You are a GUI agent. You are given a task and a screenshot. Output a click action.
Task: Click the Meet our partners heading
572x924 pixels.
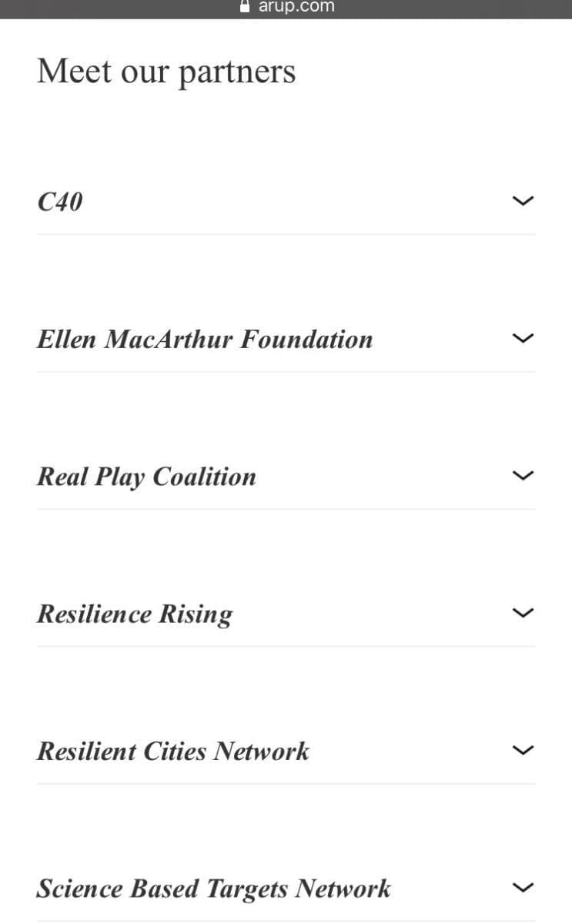(166, 72)
